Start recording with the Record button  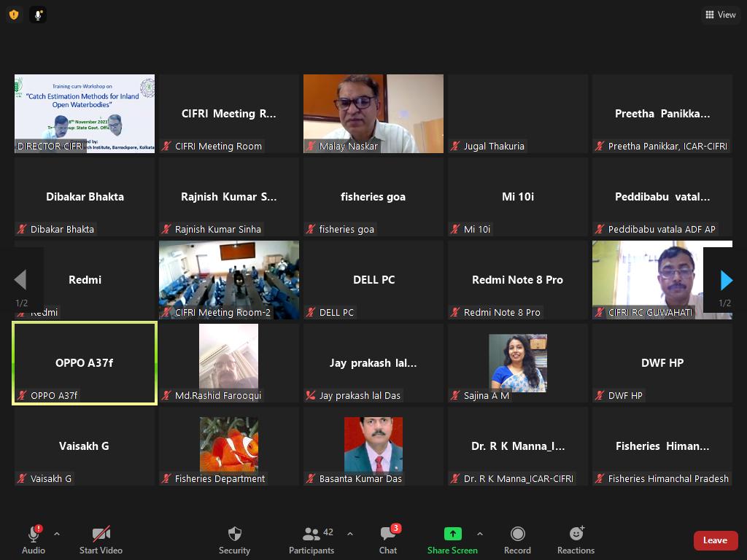(x=517, y=540)
